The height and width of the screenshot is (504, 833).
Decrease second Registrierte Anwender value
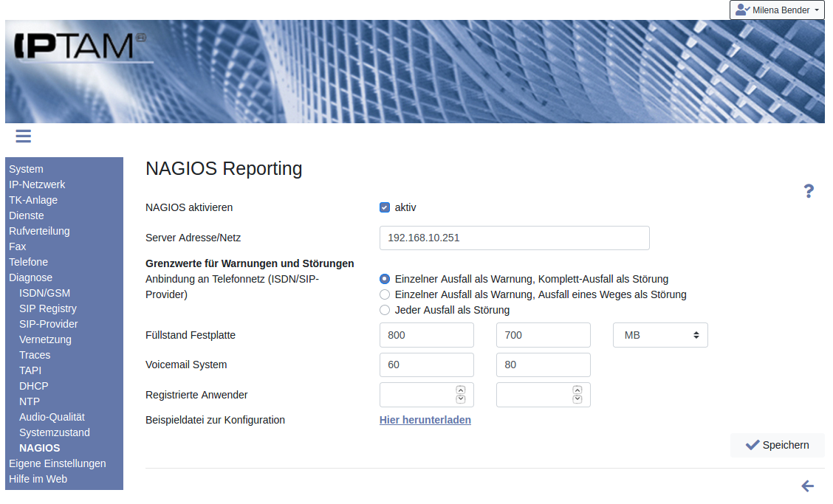click(577, 400)
